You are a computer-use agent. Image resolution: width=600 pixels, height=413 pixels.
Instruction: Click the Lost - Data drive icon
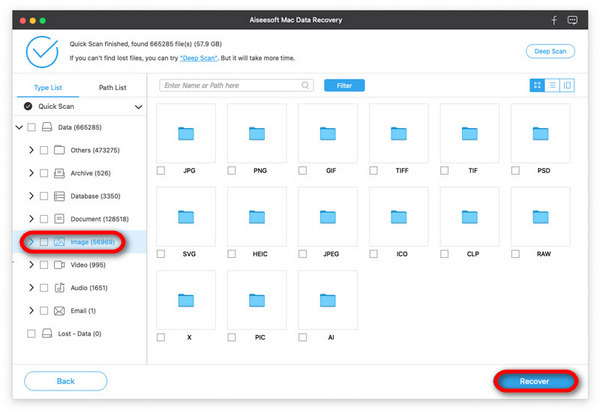click(47, 333)
